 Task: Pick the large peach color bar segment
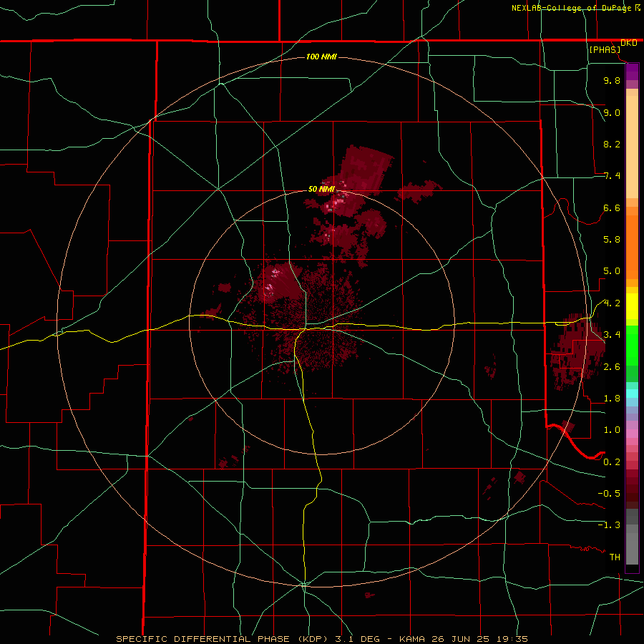(x=632, y=147)
